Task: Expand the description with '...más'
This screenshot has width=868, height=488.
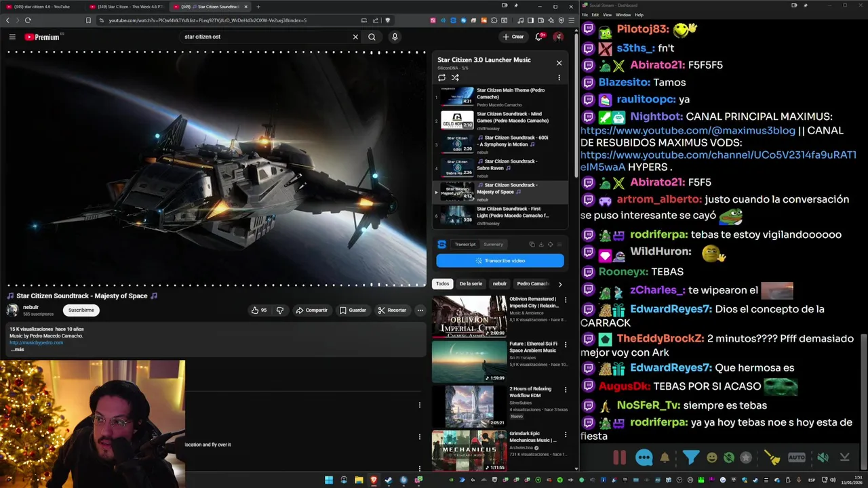Action: pos(17,349)
